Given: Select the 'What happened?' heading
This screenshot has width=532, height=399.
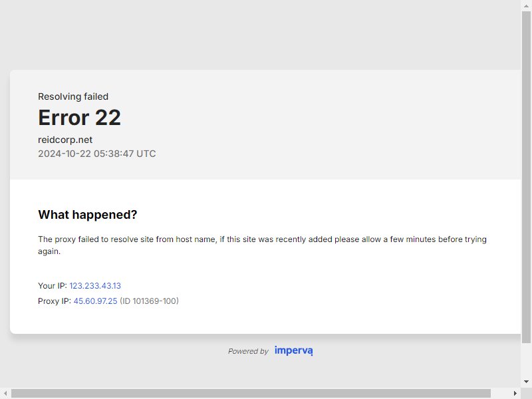Looking at the screenshot, I should click(88, 214).
